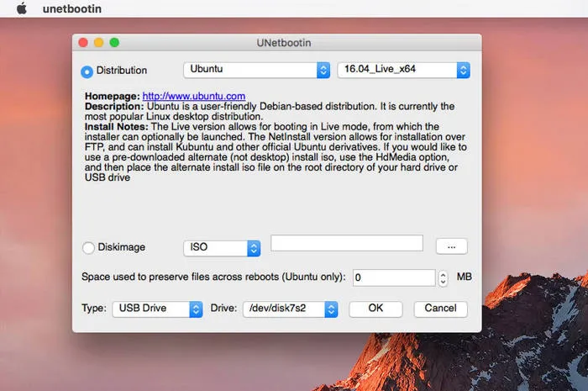The image size is (588, 391).
Task: Minimize the window using the yellow button
Action: [98, 42]
